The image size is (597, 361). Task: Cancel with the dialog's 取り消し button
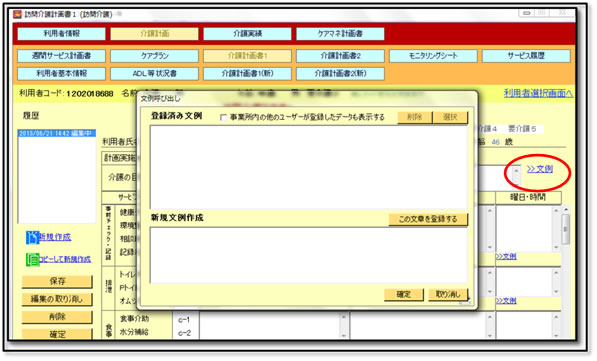[x=448, y=294]
